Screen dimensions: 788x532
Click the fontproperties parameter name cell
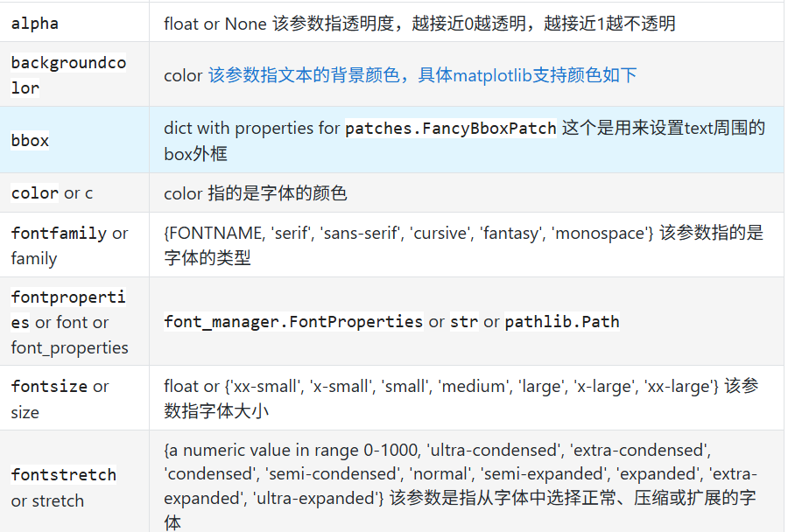tap(74, 321)
